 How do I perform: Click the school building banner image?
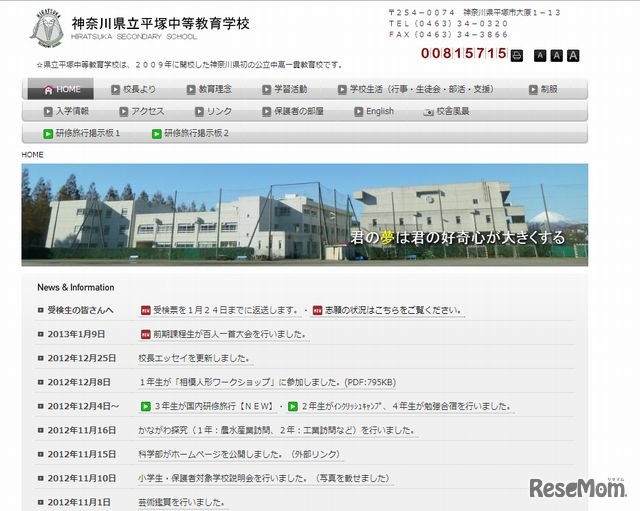(305, 215)
